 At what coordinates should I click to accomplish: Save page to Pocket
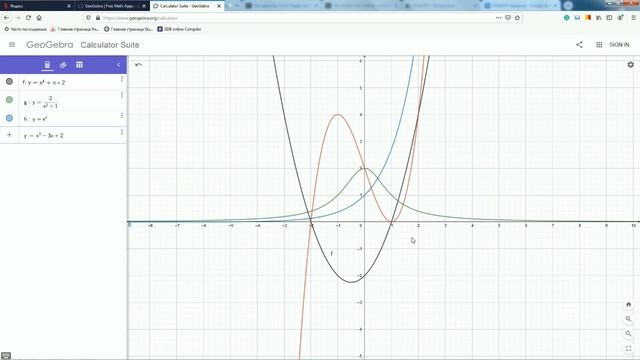point(508,18)
